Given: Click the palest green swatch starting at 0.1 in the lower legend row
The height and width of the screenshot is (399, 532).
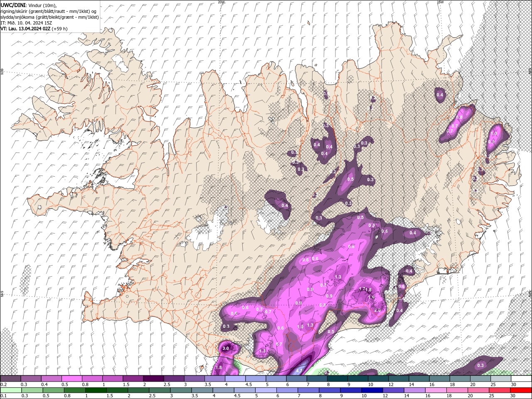Looking at the screenshot, I should (x=11, y=390).
